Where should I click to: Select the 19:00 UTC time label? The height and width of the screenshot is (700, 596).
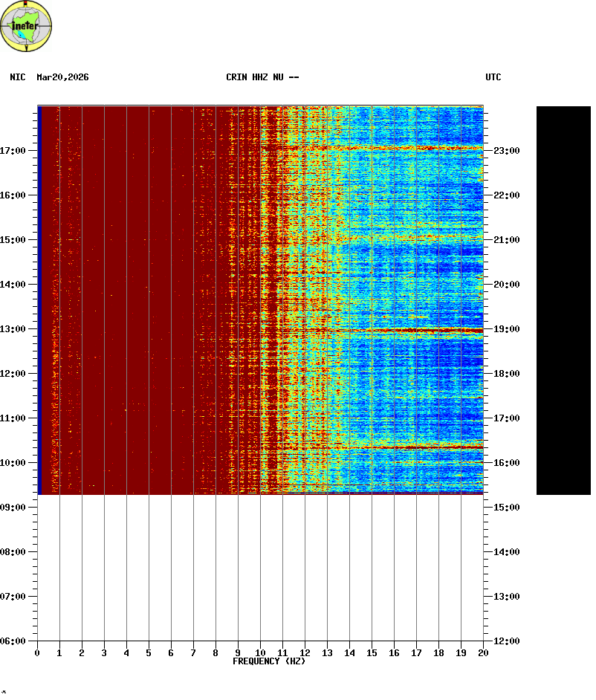pyautogui.click(x=506, y=329)
